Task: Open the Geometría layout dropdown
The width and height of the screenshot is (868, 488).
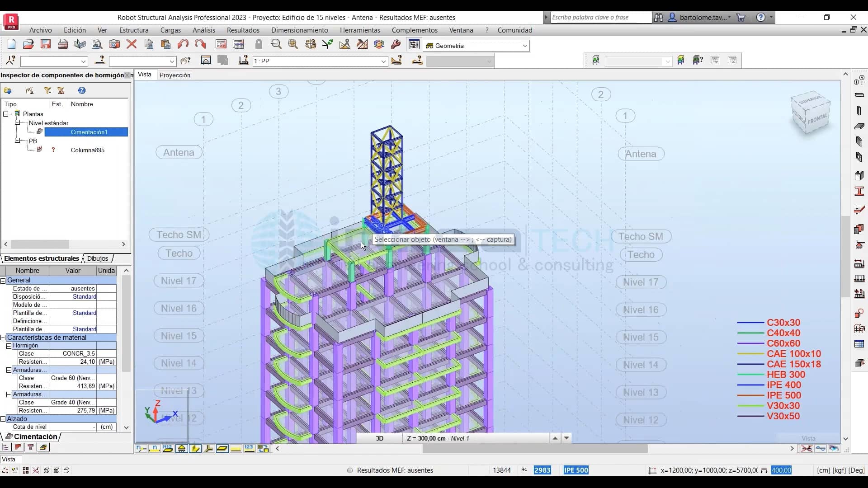Action: [x=524, y=45]
